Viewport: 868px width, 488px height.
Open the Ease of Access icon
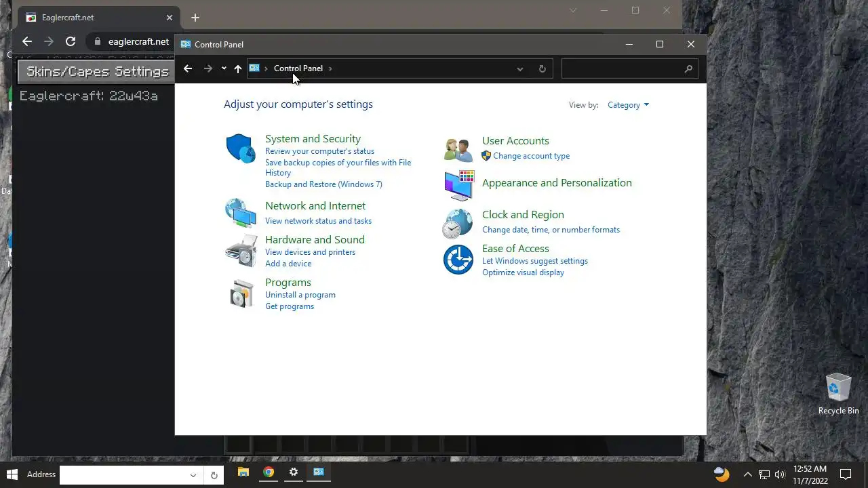point(458,260)
